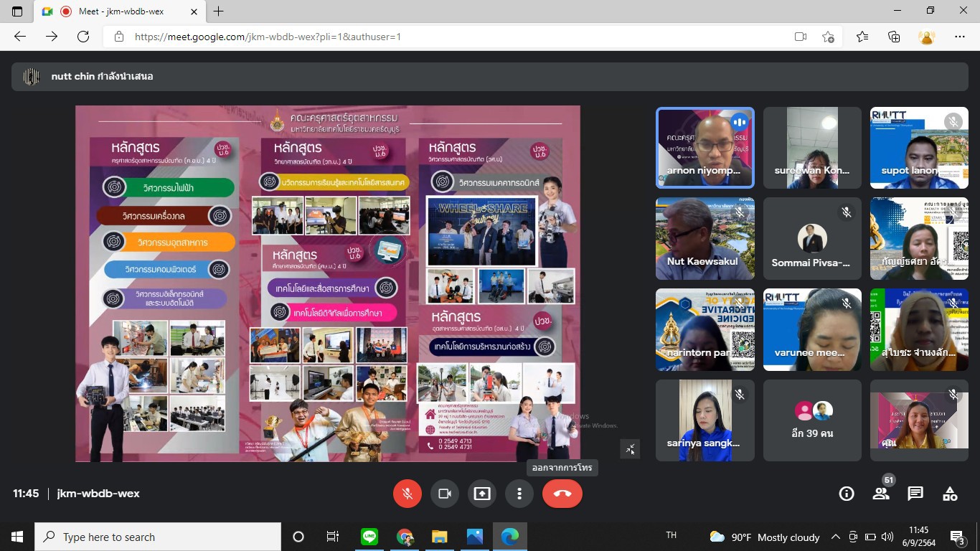The height and width of the screenshot is (551, 980).
Task: Unmute the microphone in call controls
Action: click(407, 494)
